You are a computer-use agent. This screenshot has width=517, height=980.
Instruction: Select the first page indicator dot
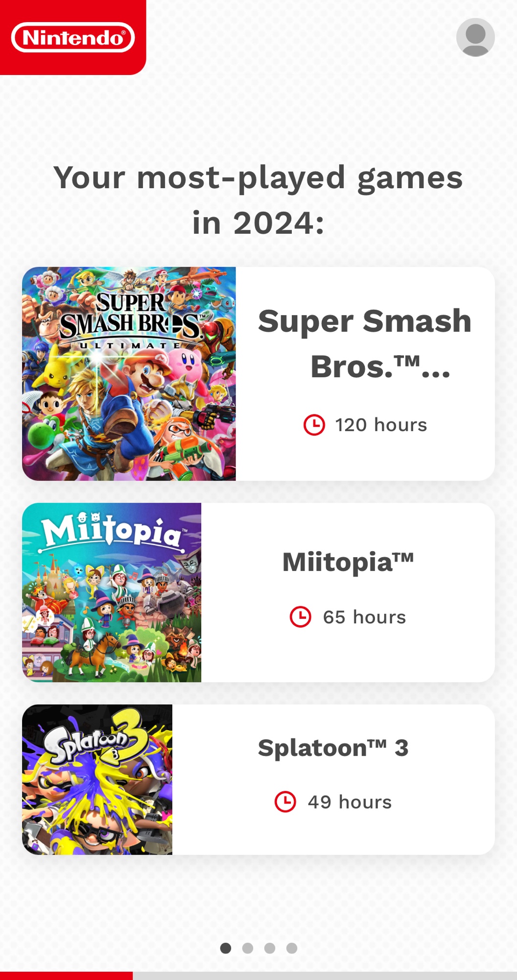click(x=226, y=948)
